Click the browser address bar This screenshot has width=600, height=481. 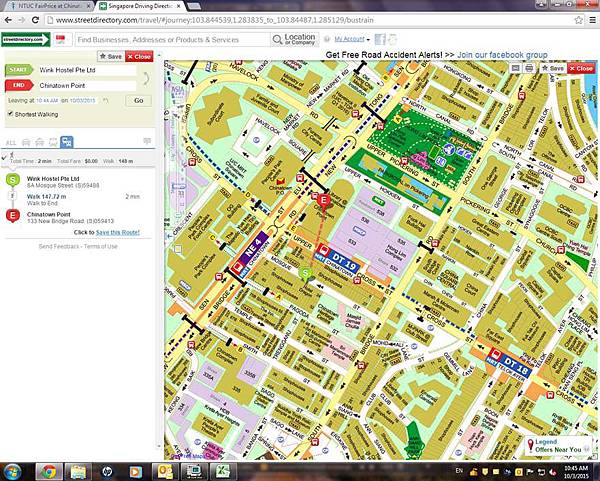point(312,20)
